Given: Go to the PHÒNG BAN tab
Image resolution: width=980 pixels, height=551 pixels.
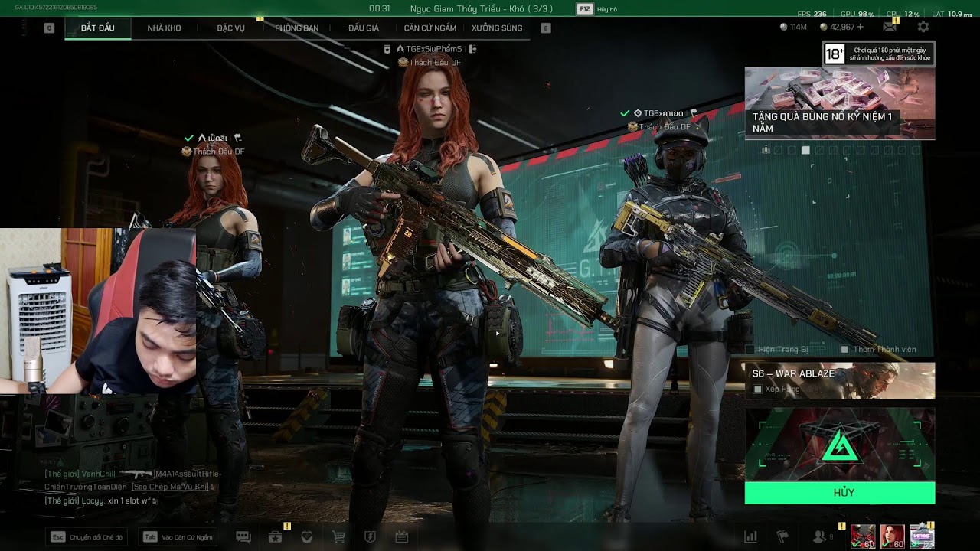Looking at the screenshot, I should 296,28.
